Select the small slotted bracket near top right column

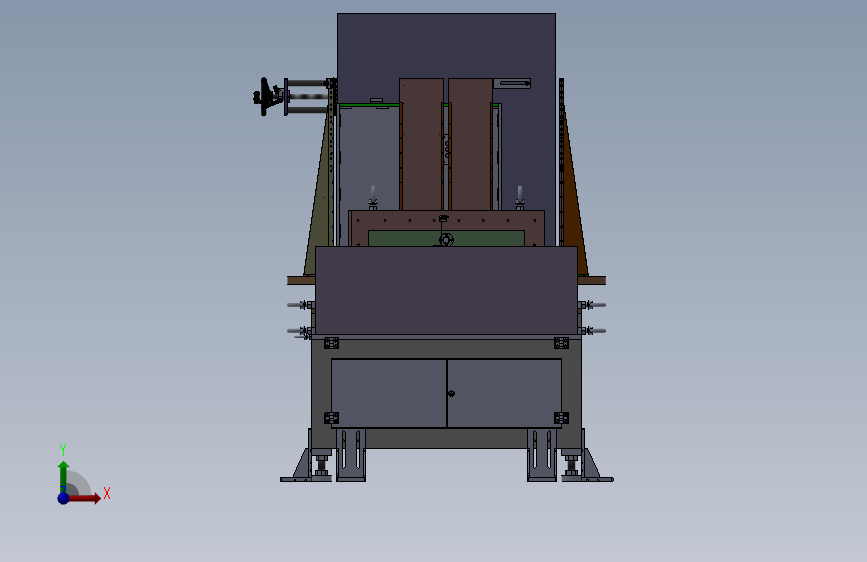click(512, 84)
